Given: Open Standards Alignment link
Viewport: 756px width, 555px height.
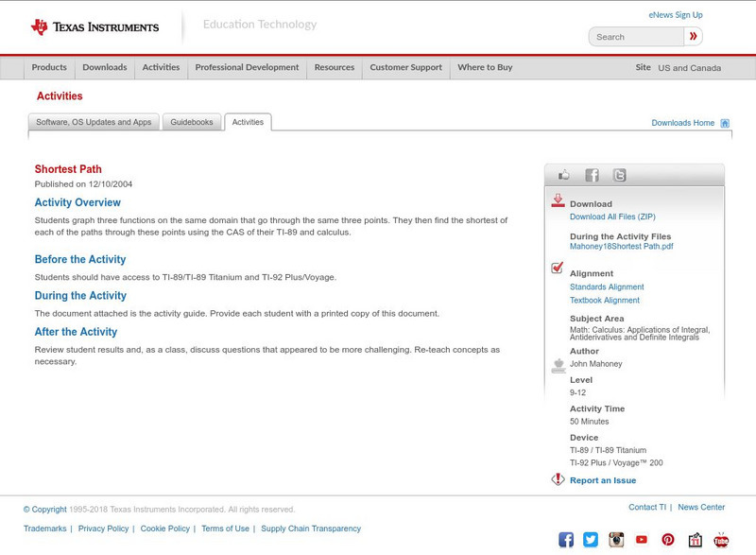Looking at the screenshot, I should [607, 286].
